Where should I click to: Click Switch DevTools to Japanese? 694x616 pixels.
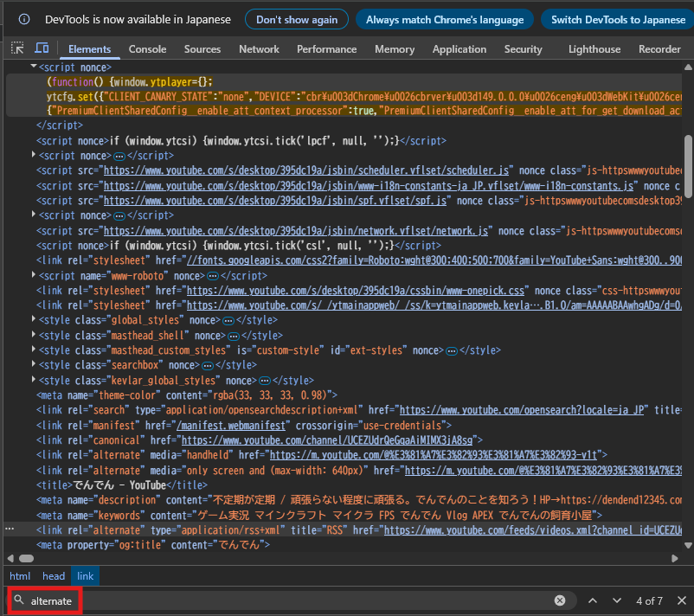pos(618,20)
